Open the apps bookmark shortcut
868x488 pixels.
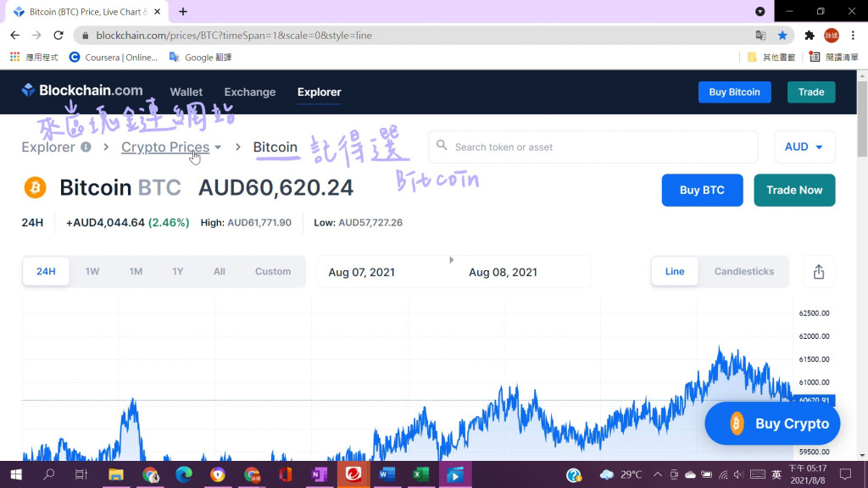[34, 57]
